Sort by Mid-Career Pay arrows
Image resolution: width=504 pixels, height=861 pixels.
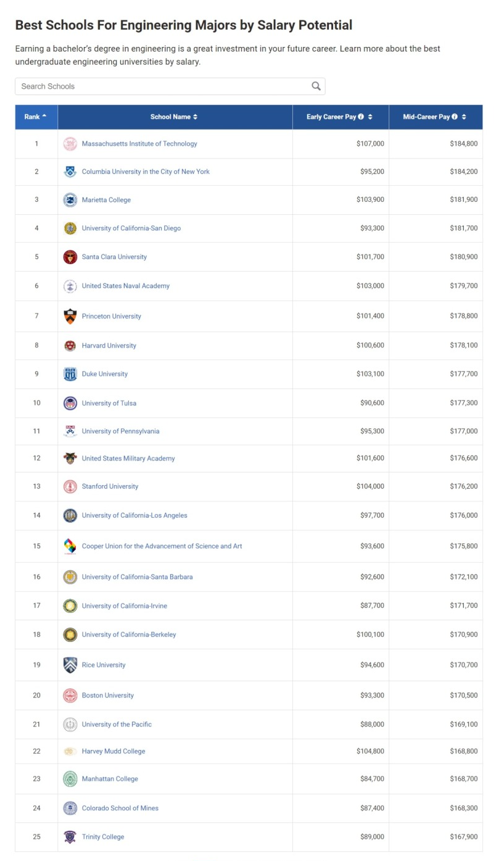[x=464, y=117]
